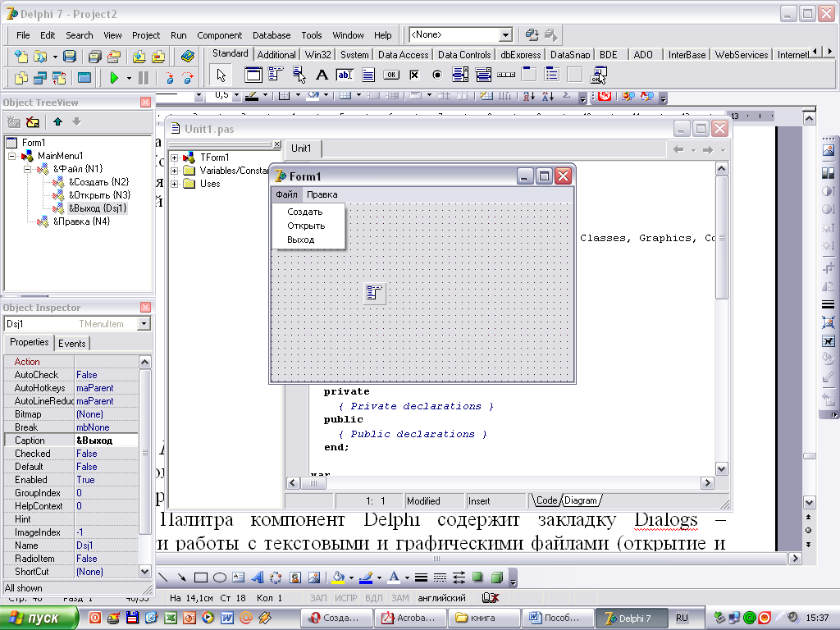Click the New Items toolbar icon
Screen dimensions: 840x630
coord(21,57)
